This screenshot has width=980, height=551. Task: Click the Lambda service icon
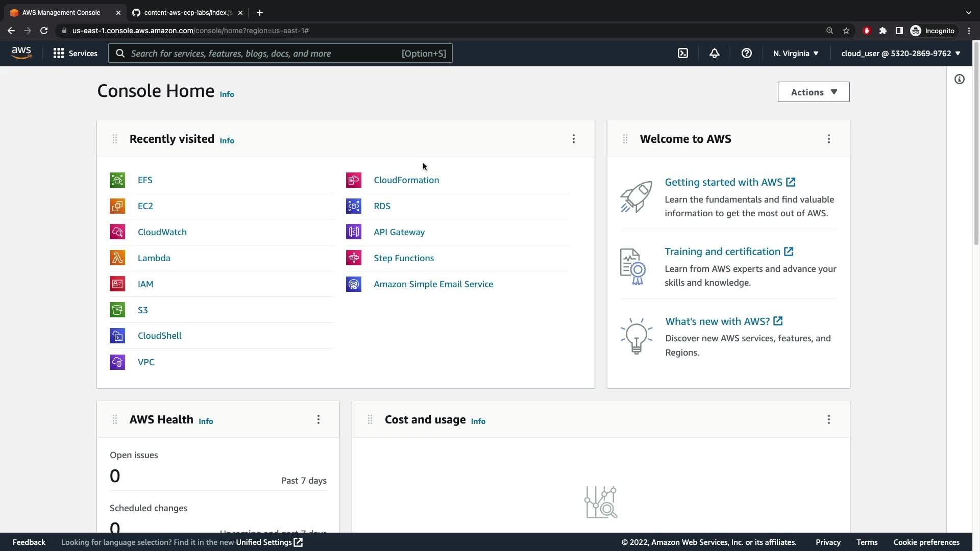point(117,258)
